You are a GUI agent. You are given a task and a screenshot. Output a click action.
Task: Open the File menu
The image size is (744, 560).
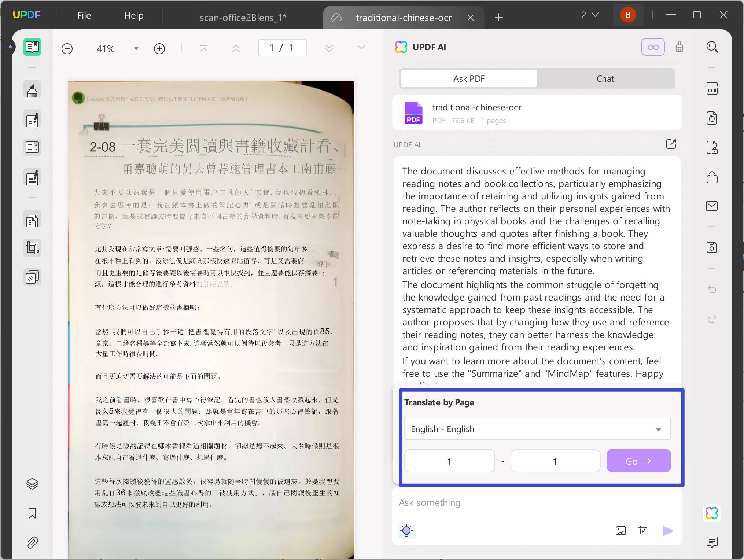pos(84,15)
